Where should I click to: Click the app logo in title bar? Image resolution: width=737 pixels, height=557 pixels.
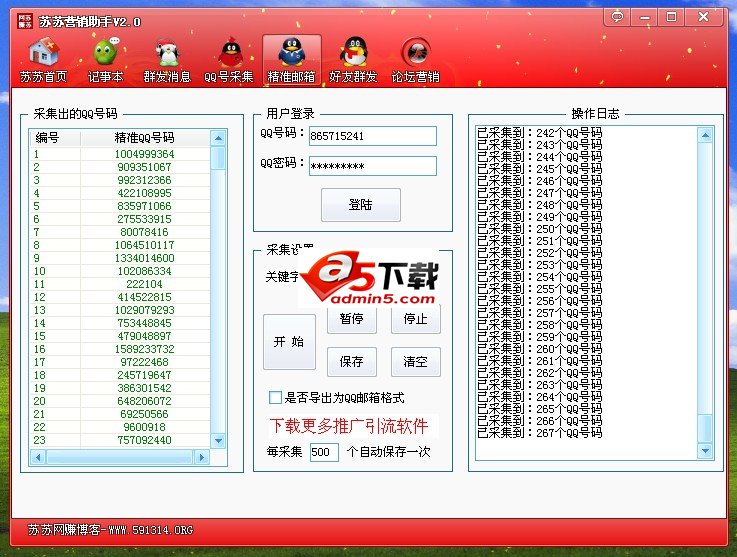click(x=25, y=21)
